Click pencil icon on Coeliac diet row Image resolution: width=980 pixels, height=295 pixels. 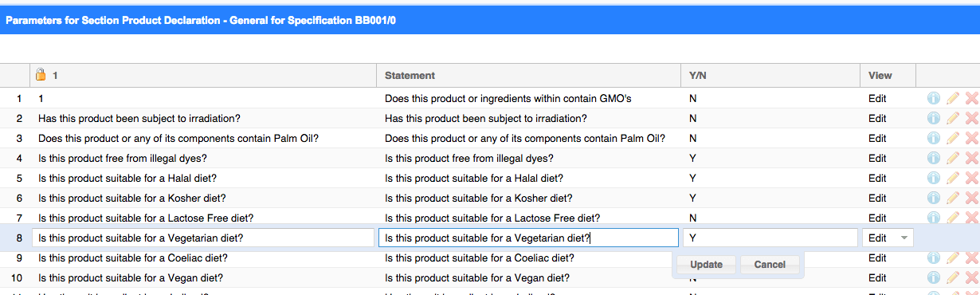[x=953, y=258]
